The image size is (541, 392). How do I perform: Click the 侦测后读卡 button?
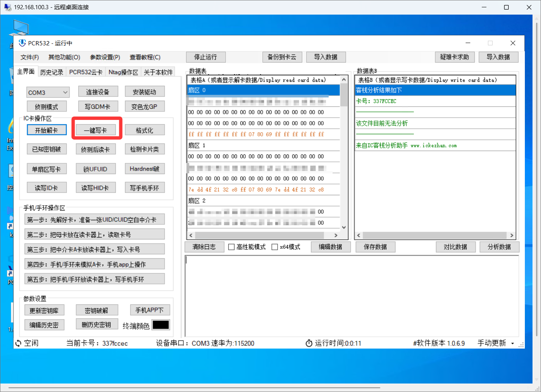pos(96,149)
